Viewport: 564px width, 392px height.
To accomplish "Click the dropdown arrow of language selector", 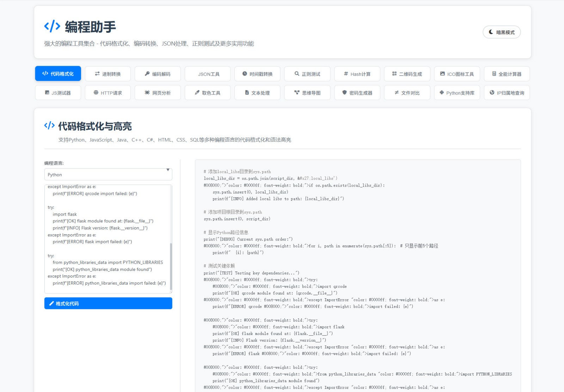I will click(168, 170).
